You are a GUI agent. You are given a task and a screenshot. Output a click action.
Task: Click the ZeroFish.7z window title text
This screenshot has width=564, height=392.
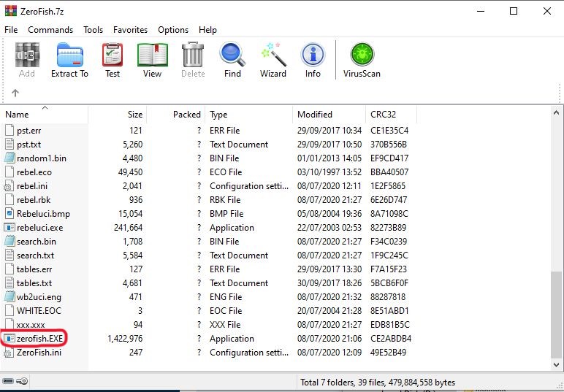pyautogui.click(x=42, y=11)
